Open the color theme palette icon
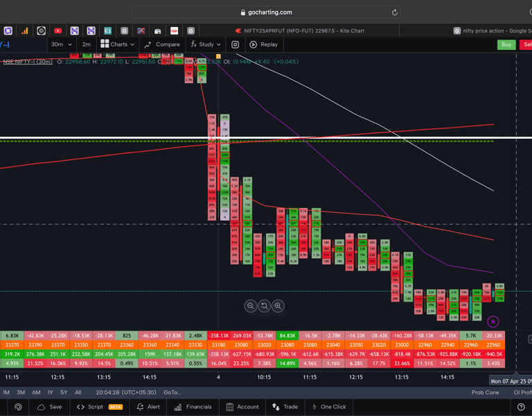This screenshot has height=416, width=532. [18, 407]
